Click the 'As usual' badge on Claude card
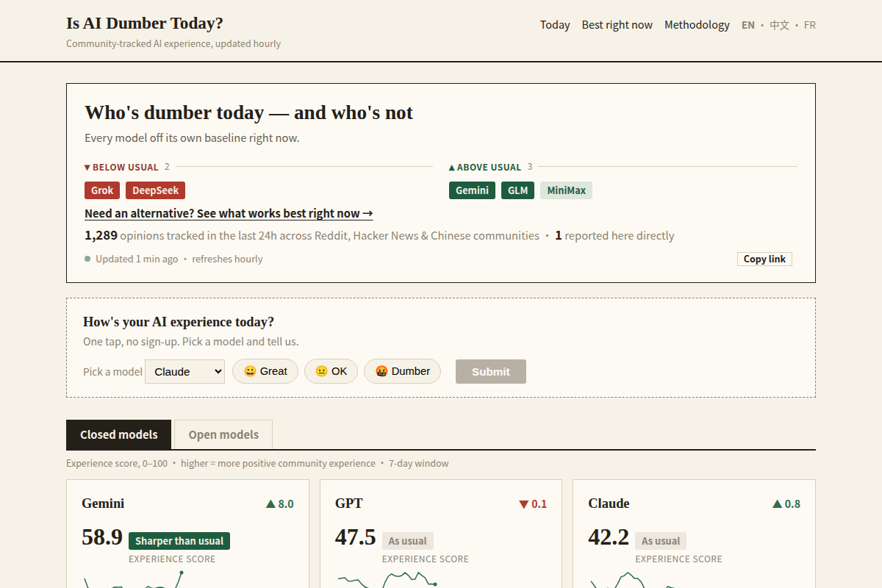 661,541
